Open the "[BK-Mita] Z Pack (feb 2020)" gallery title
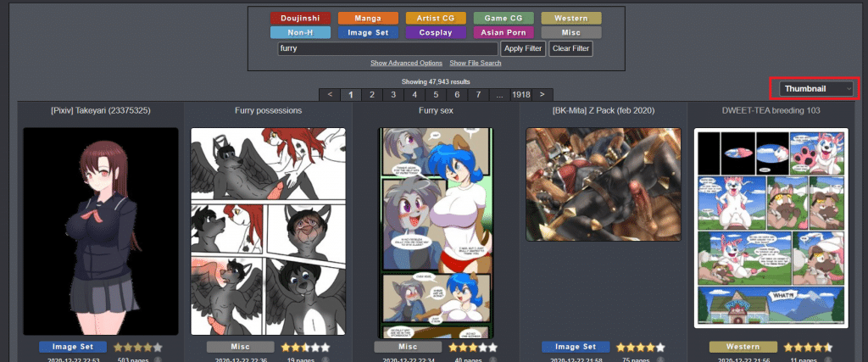Viewport: 868px width, 362px height. (x=604, y=111)
